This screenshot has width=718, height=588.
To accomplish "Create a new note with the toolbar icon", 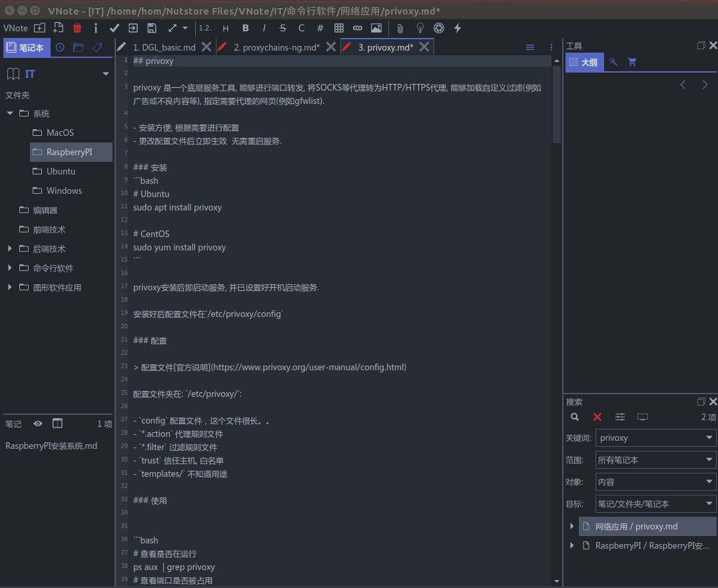I will (x=58, y=28).
